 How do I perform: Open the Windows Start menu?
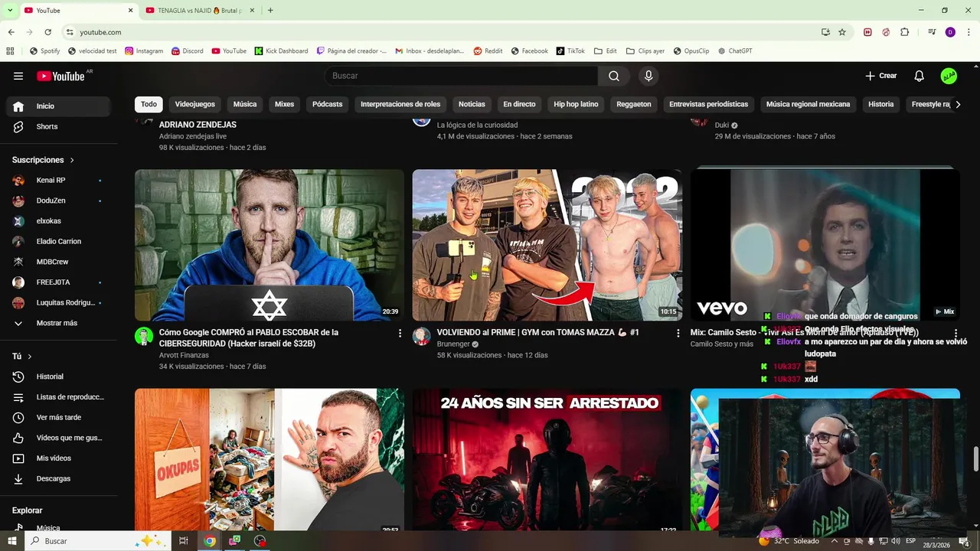tap(11, 541)
